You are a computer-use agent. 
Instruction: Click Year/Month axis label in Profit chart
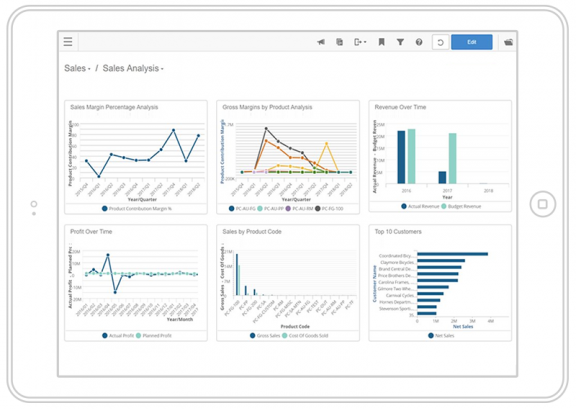click(x=180, y=319)
